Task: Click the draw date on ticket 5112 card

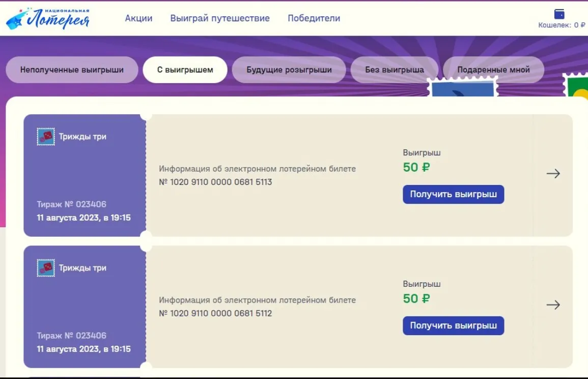Action: tap(83, 349)
